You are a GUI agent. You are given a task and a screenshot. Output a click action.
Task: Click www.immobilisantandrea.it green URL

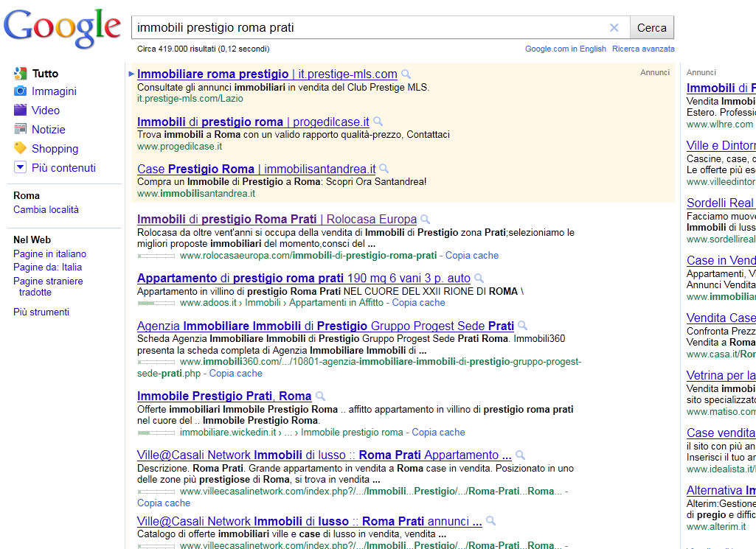tap(196, 193)
